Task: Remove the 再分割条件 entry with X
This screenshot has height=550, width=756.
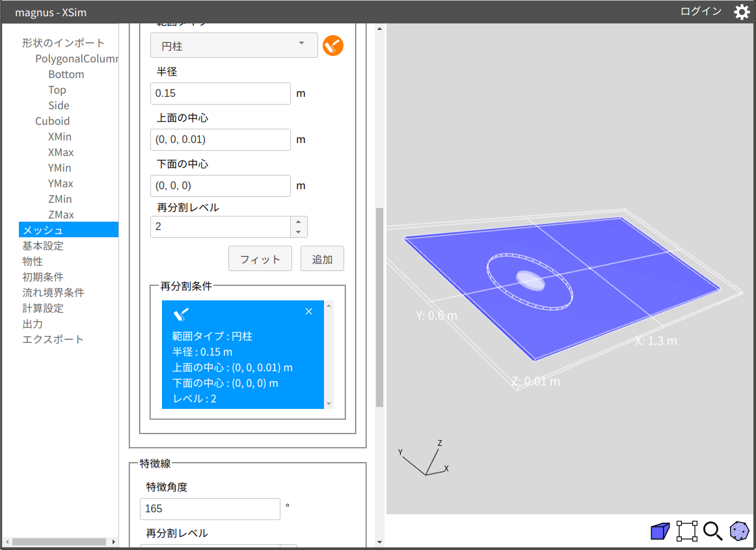Action: click(309, 311)
